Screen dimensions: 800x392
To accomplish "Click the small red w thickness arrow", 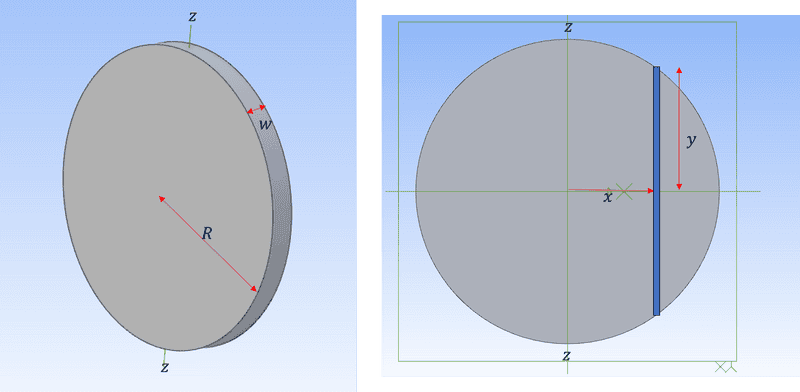I will coord(257,109).
